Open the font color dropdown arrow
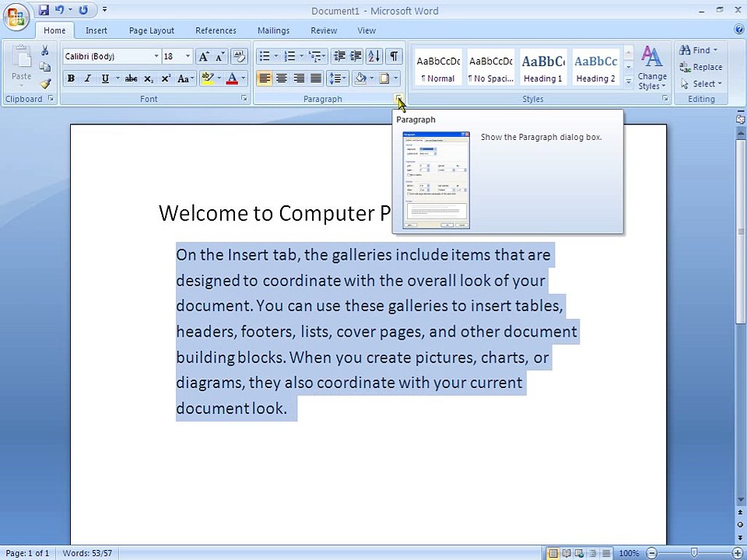Image resolution: width=747 pixels, height=560 pixels. 244,79
